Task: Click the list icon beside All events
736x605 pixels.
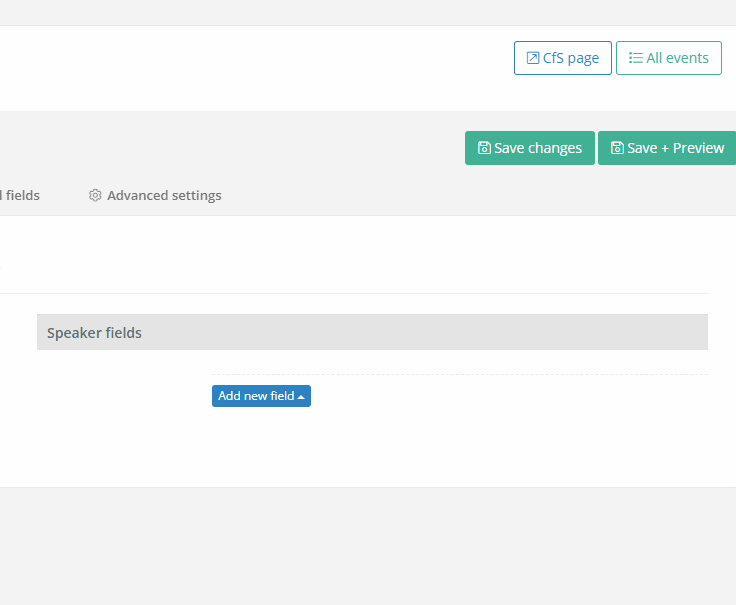Action: [635, 58]
